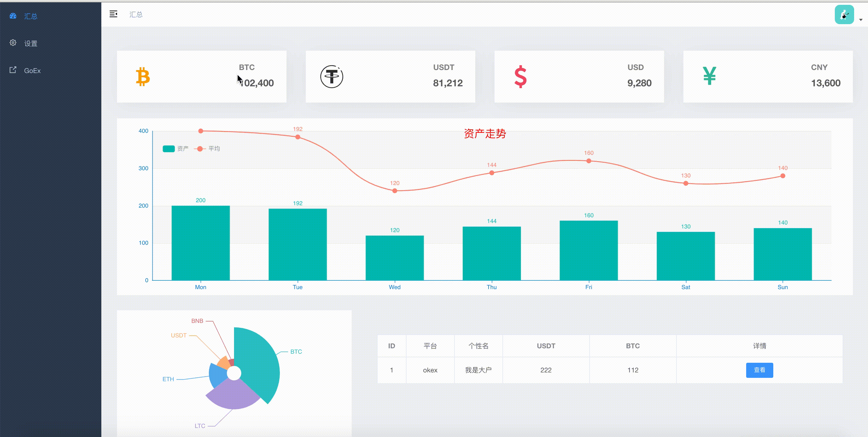Click the user avatar in top right
This screenshot has width=868, height=437.
click(x=844, y=15)
